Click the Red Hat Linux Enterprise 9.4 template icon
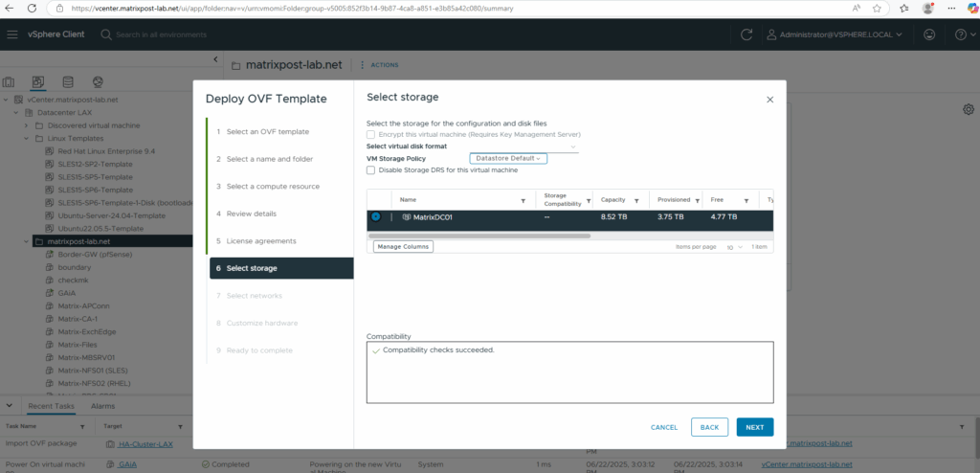Viewport: 980px width, 473px height. (49, 151)
